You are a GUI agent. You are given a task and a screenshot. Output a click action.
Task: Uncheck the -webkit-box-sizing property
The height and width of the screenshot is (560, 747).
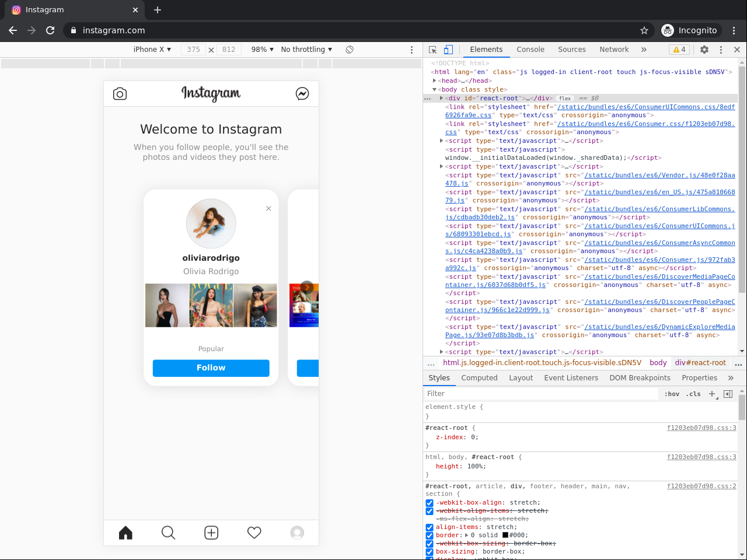pyautogui.click(x=430, y=544)
